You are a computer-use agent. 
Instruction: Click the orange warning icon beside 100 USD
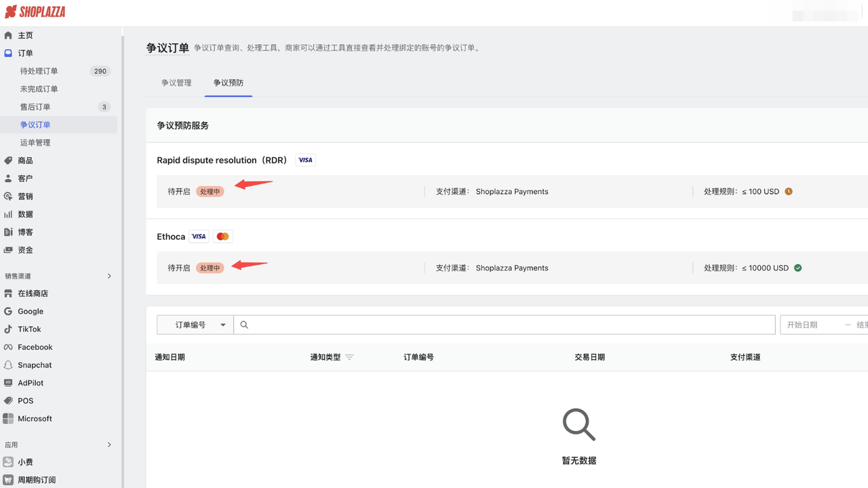[x=788, y=191]
